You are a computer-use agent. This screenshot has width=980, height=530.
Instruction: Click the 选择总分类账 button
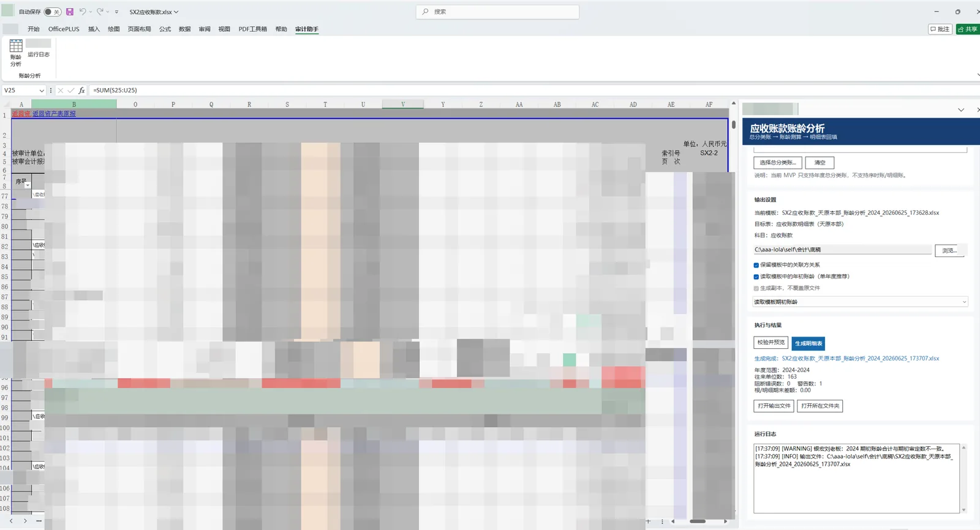point(778,162)
